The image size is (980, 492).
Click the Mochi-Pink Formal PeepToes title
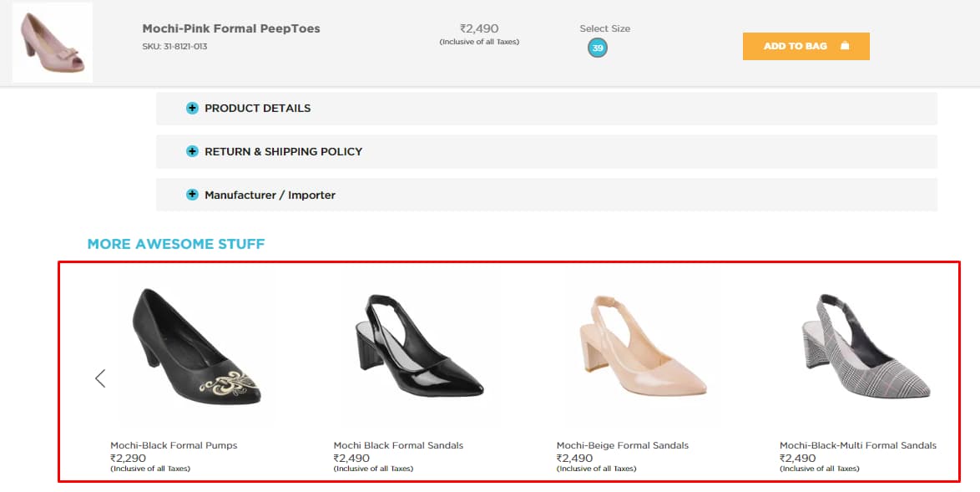pyautogui.click(x=231, y=29)
